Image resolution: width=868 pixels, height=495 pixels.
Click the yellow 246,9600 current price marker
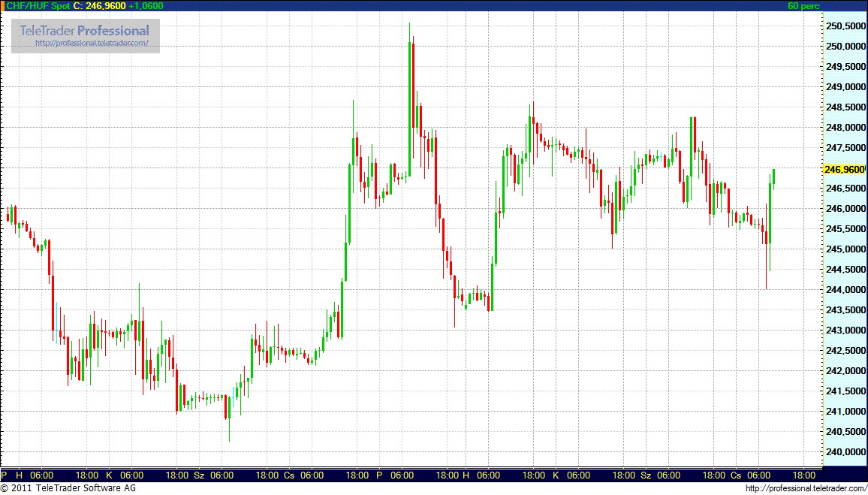coord(844,169)
